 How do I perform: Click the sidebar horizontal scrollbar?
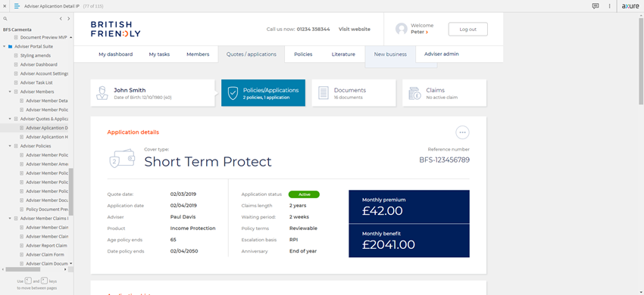click(23, 269)
